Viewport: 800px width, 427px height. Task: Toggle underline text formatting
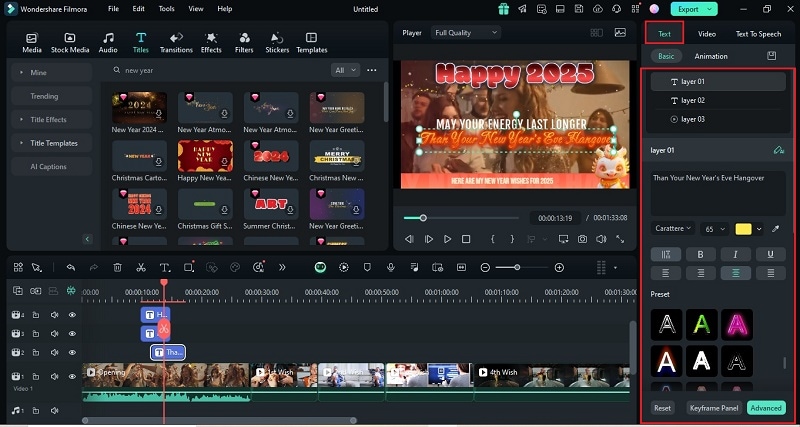point(770,255)
